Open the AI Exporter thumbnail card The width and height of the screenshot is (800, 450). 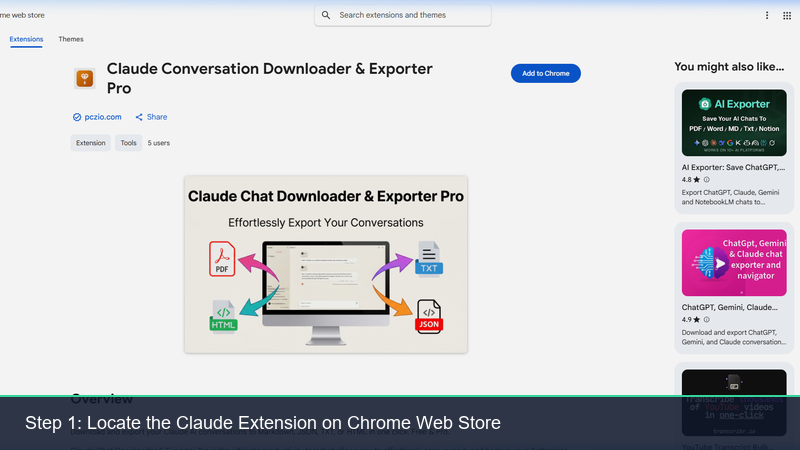734,123
